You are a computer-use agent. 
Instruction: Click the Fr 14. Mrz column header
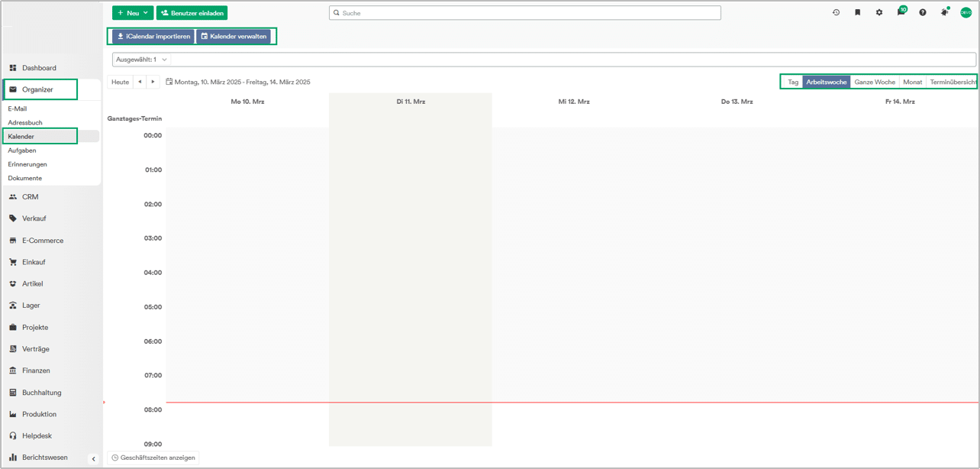[900, 102]
